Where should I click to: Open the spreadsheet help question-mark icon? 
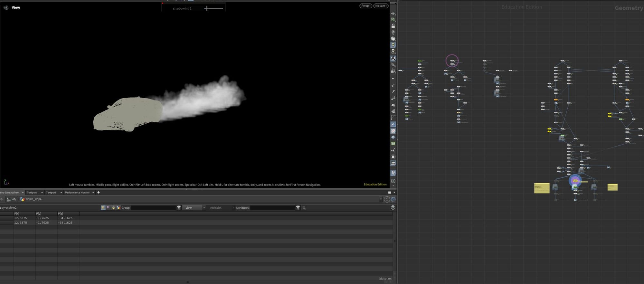393,208
